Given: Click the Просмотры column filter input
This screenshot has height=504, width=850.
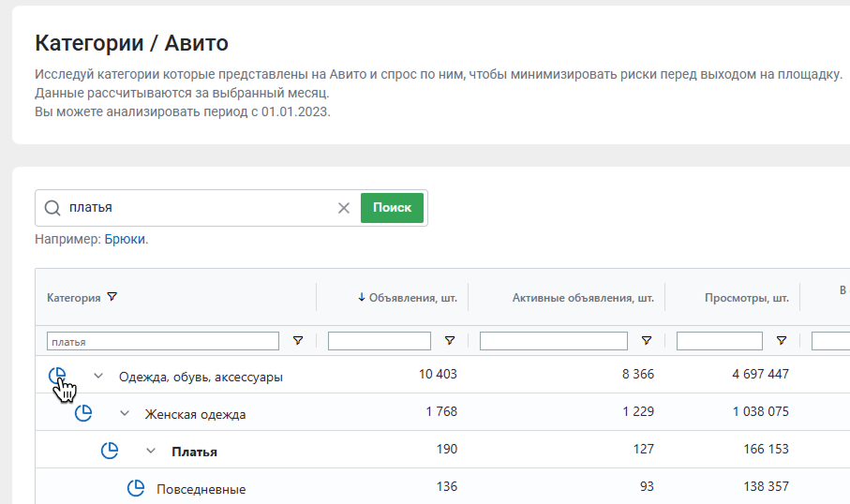Looking at the screenshot, I should point(720,341).
